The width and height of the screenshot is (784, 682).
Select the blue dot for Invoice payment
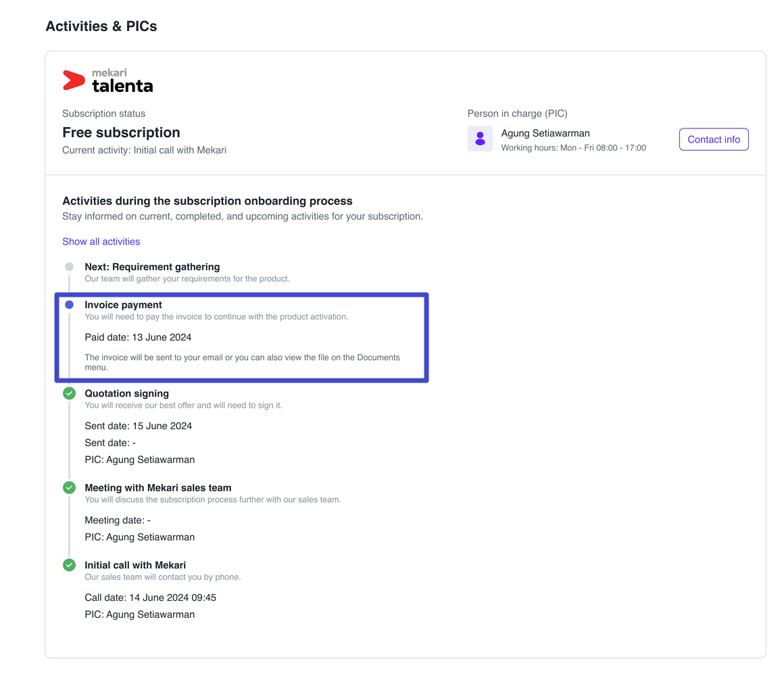(x=70, y=304)
